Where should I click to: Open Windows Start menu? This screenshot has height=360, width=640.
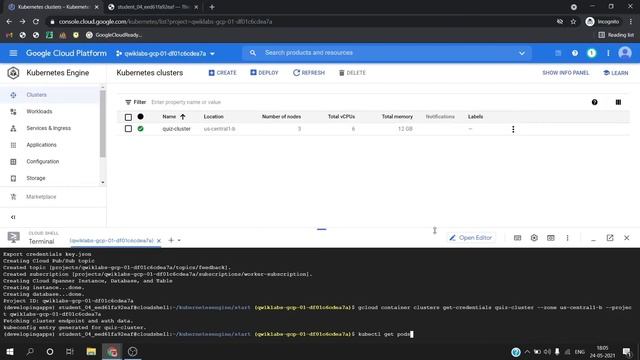pos(10,351)
